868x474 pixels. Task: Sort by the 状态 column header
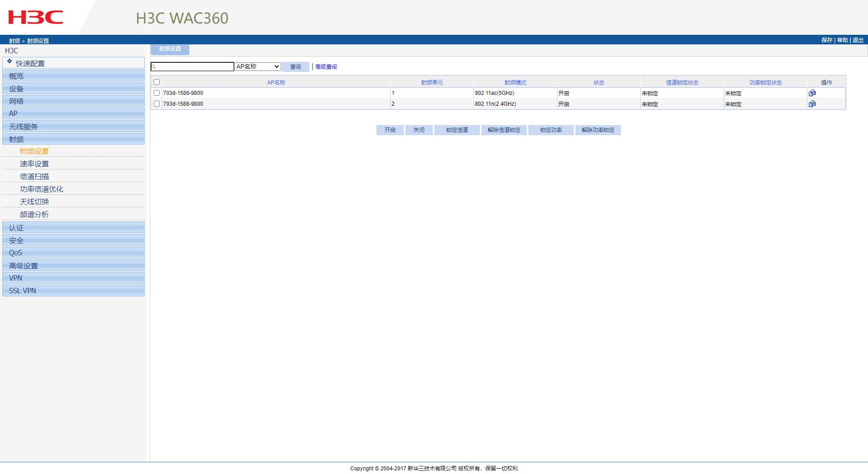point(599,83)
